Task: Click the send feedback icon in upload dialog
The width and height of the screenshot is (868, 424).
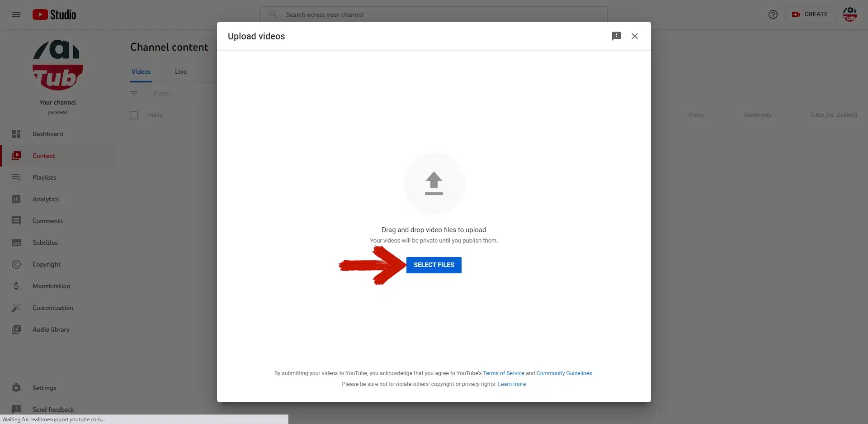Action: [616, 36]
